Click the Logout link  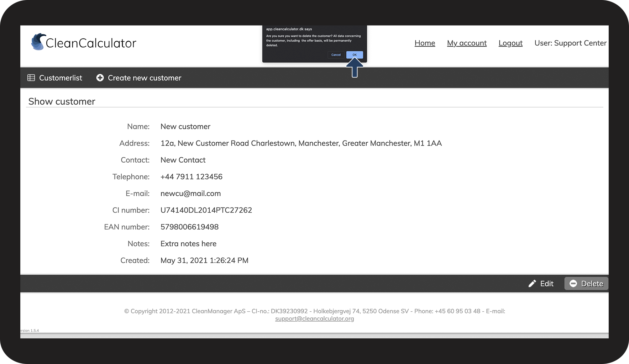point(510,43)
